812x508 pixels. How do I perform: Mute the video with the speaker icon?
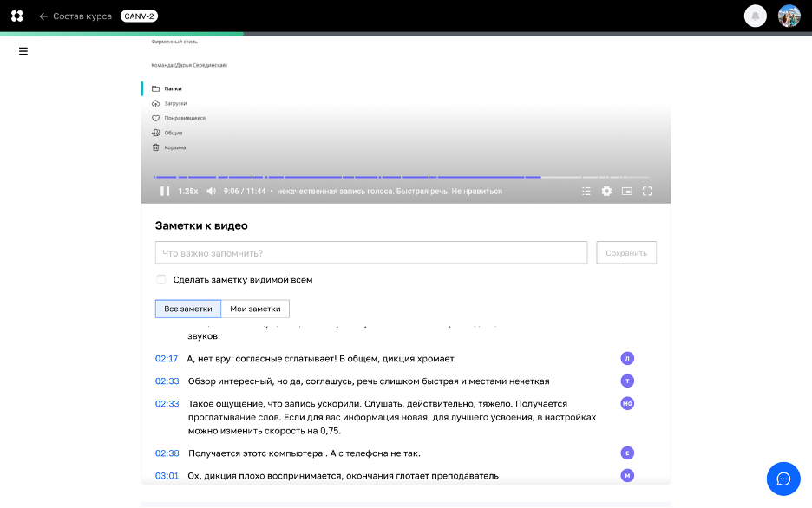point(212,191)
